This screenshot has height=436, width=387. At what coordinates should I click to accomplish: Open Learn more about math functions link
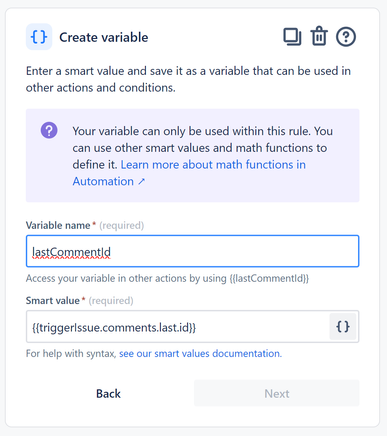(x=189, y=173)
